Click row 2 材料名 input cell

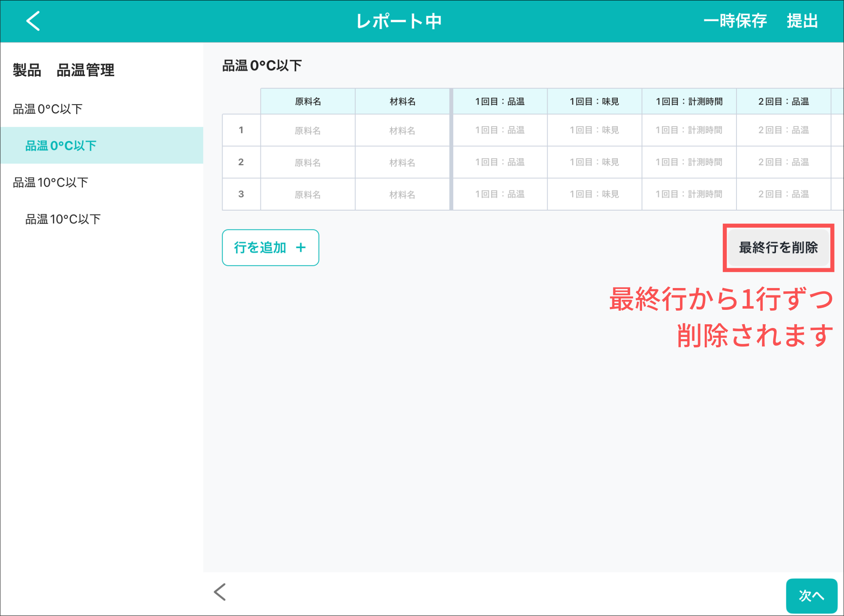402,162
